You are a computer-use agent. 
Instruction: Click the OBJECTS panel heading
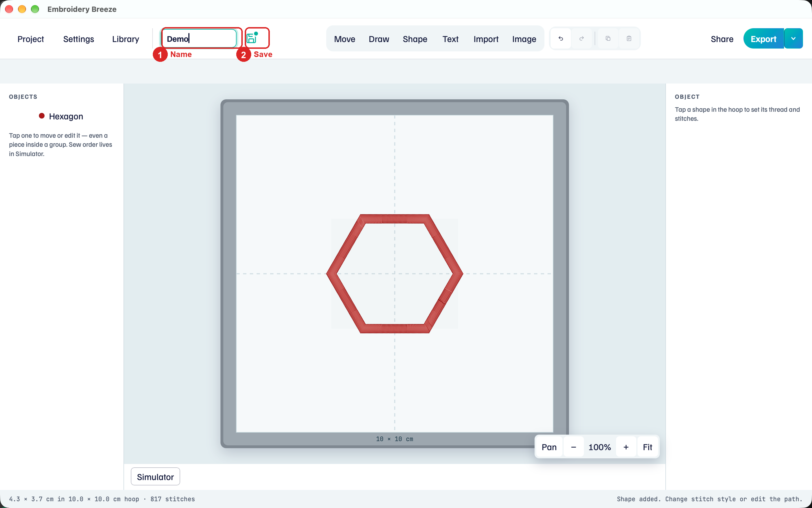point(23,97)
